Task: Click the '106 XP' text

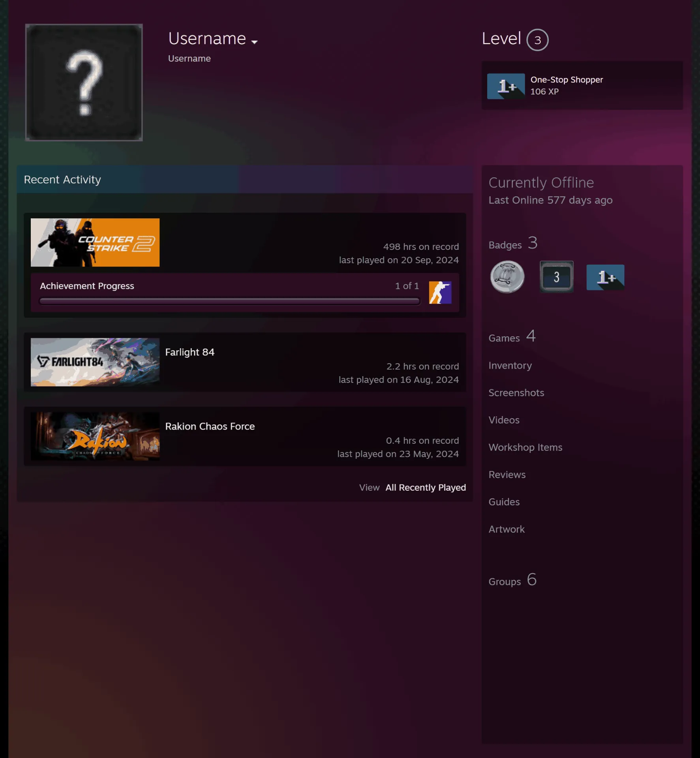Action: [x=544, y=92]
